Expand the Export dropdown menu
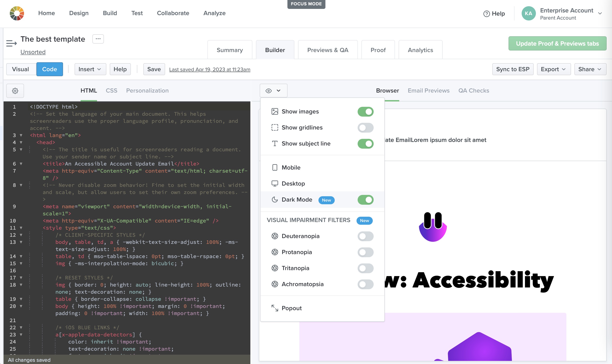The image size is (612, 364). [553, 69]
